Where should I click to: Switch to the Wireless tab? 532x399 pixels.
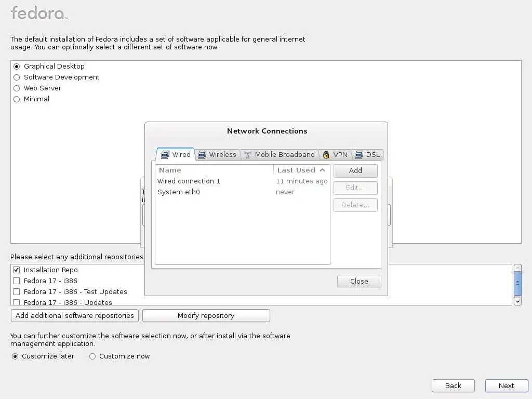pyautogui.click(x=218, y=155)
